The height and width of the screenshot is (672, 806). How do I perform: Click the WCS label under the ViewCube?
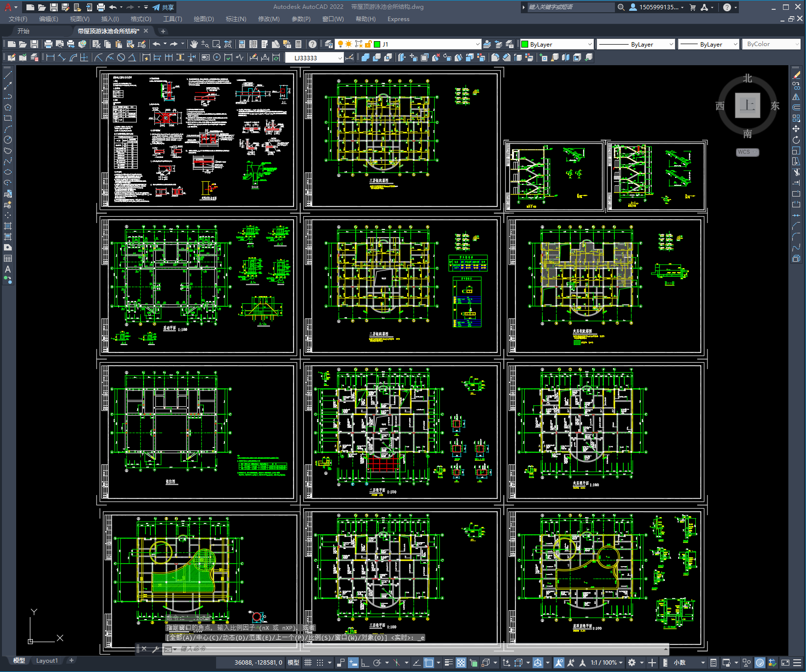click(x=747, y=152)
